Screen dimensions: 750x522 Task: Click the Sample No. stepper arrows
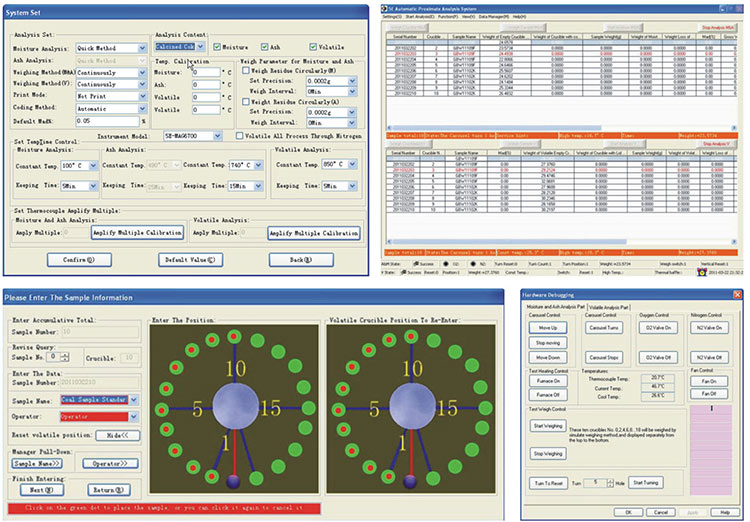66,357
